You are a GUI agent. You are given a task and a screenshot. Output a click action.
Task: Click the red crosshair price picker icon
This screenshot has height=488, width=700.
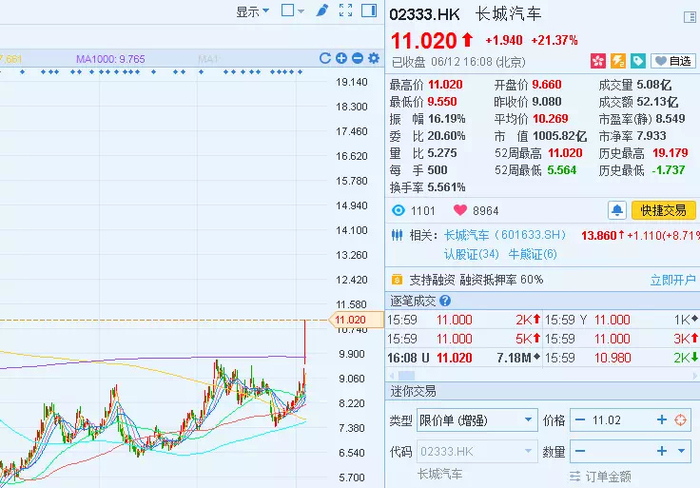tap(680, 420)
